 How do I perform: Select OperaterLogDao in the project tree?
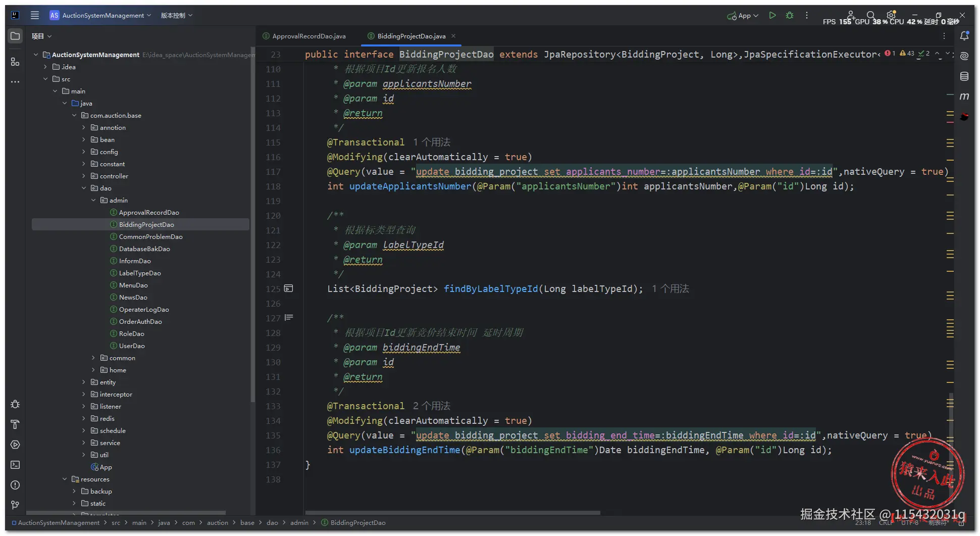pos(144,309)
